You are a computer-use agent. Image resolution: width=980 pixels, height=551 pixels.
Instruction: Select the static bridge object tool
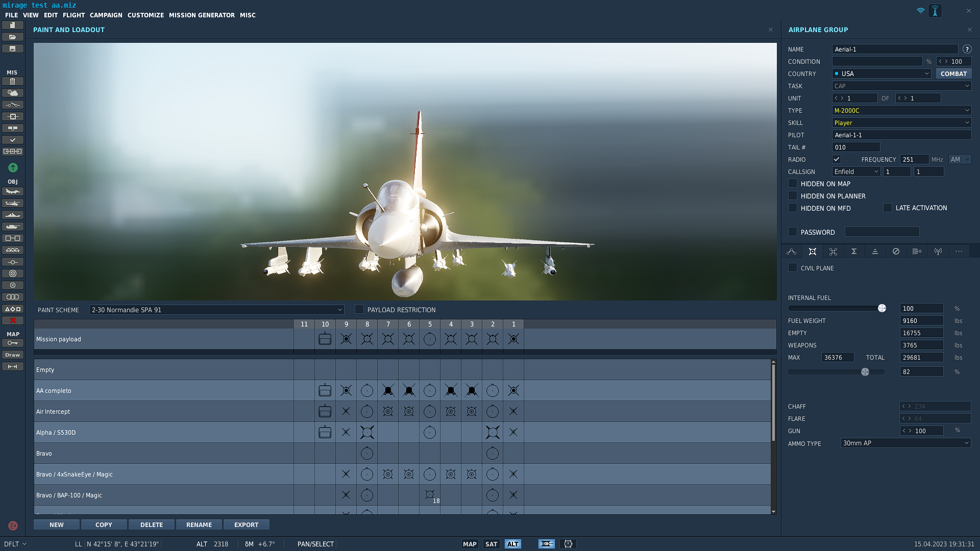pos(13,250)
